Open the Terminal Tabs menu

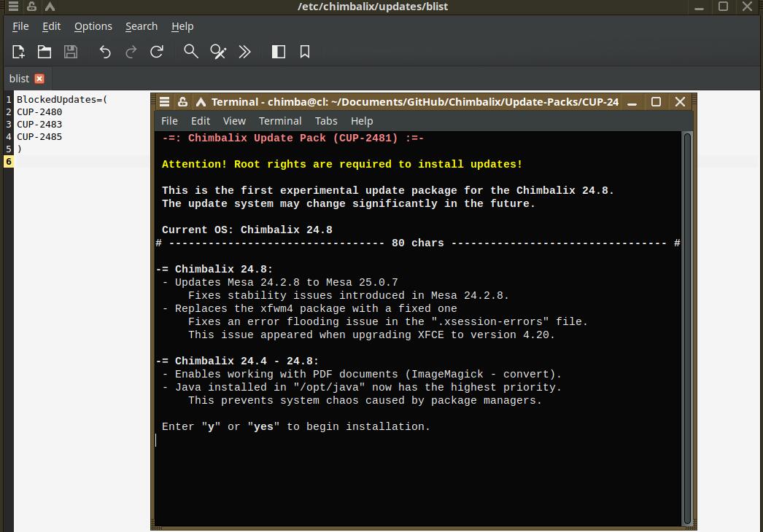(x=325, y=121)
